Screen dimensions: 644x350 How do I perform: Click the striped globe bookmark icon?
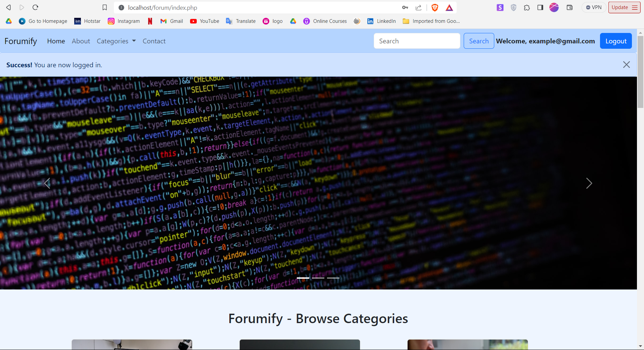(x=357, y=21)
